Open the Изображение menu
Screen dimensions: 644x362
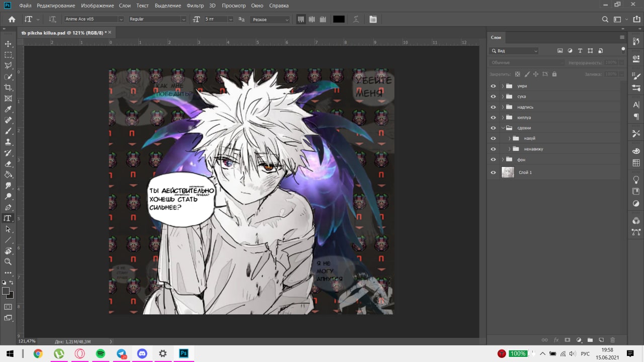(97, 6)
